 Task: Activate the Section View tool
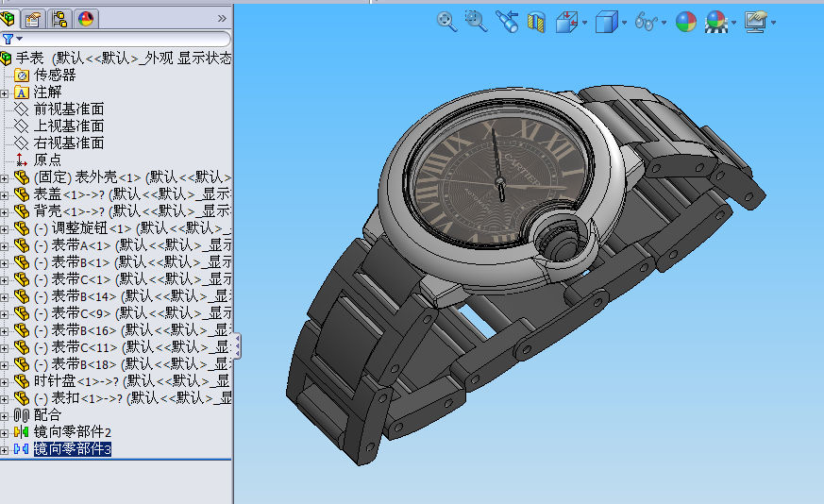(x=536, y=23)
